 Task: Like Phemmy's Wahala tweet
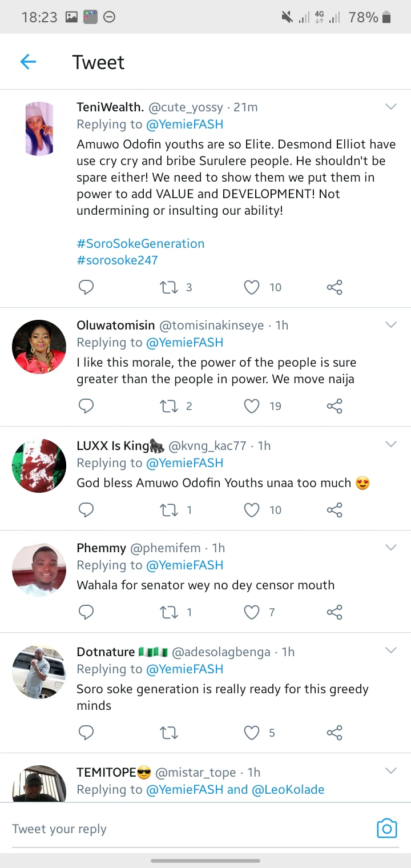click(x=252, y=612)
